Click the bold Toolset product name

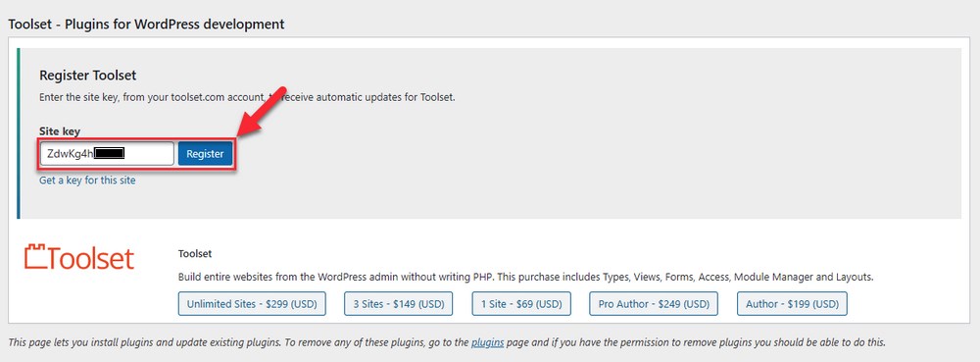(x=195, y=254)
